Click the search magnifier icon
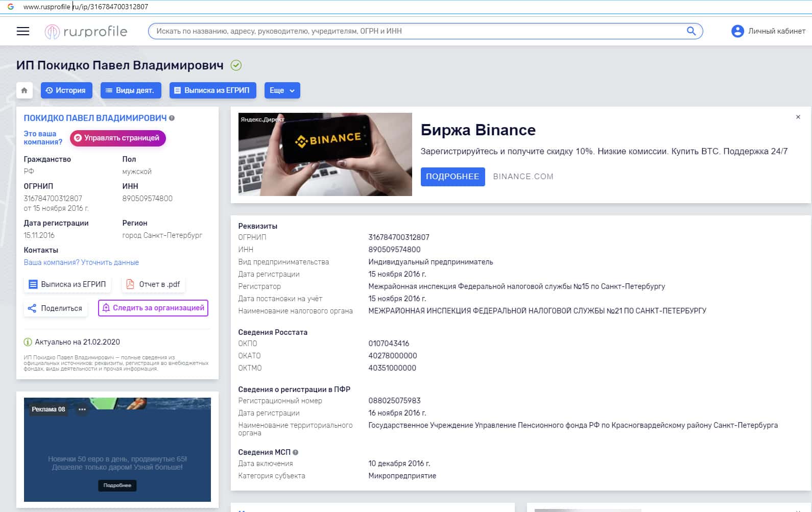Viewport: 812px width, 512px height. [x=691, y=31]
